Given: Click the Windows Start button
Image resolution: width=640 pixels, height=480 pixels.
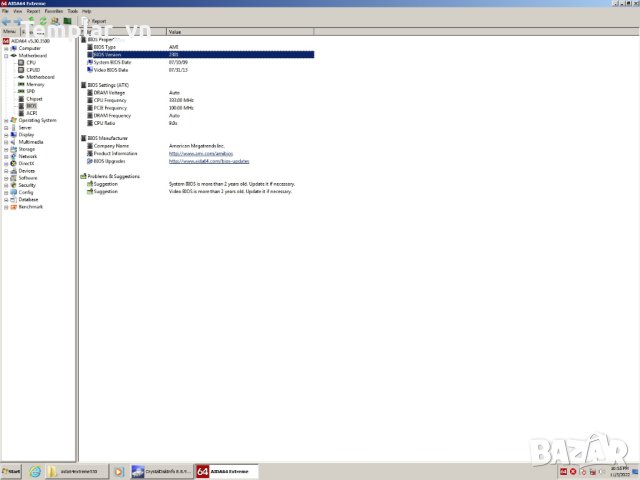Looking at the screenshot, I should (x=11, y=471).
